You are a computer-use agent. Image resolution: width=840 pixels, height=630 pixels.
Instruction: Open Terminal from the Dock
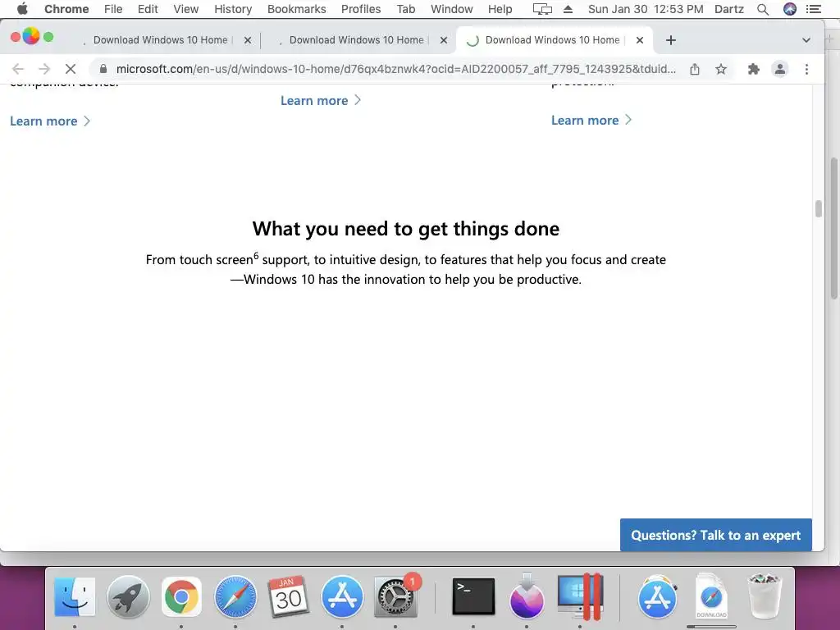pos(473,596)
